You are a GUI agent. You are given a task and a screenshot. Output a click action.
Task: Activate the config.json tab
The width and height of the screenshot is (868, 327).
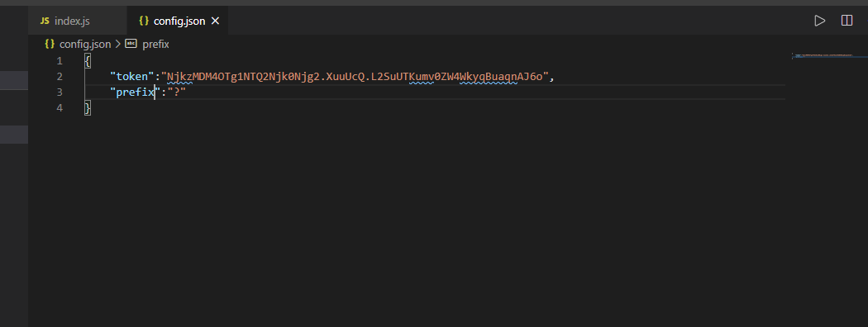[177, 21]
